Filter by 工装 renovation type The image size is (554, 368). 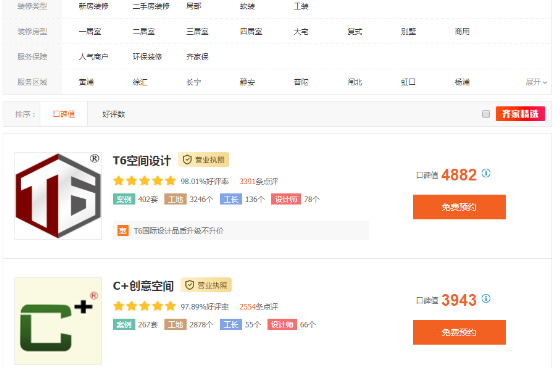[x=301, y=6]
